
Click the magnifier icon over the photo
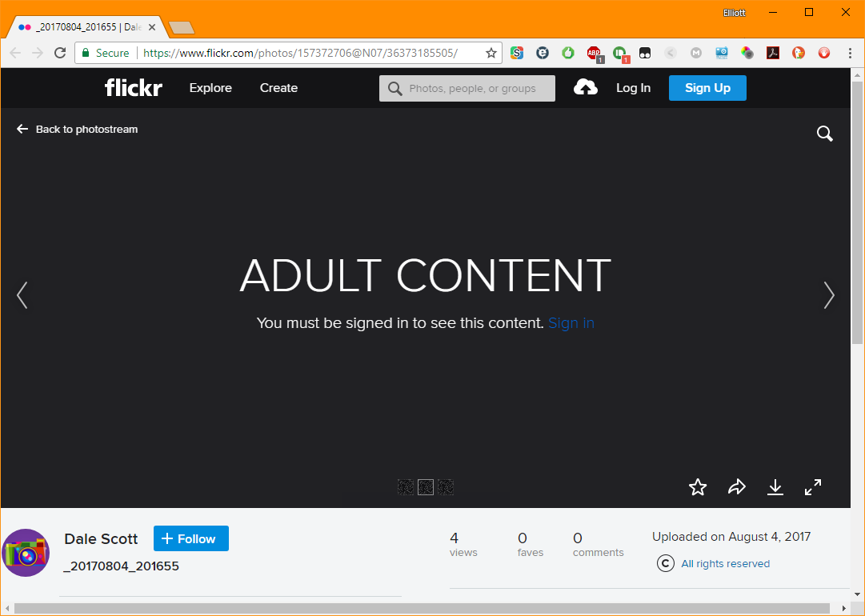coord(824,134)
